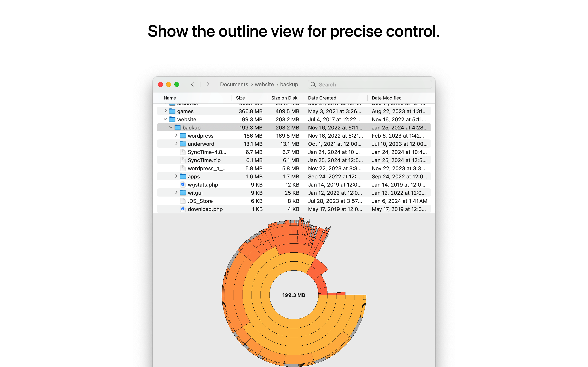
Task: Click the download.php file icon
Action: 183,209
